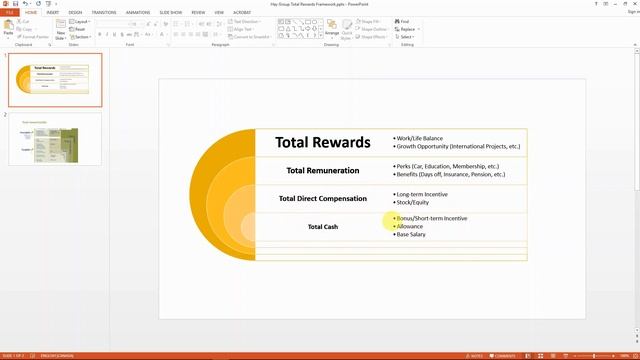Toggle the COMMENTS pane in status bar
The width and height of the screenshot is (640, 360).
(x=502, y=356)
